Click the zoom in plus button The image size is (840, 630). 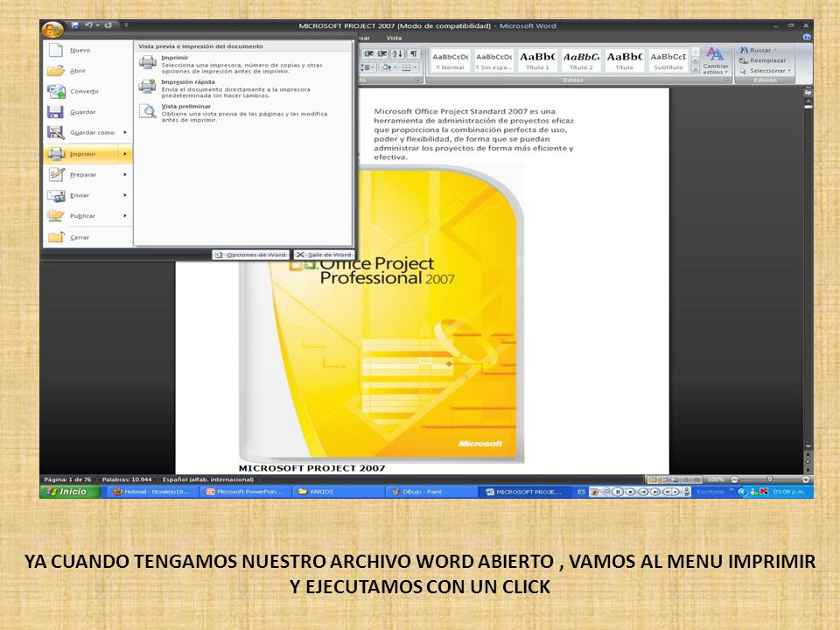click(805, 479)
